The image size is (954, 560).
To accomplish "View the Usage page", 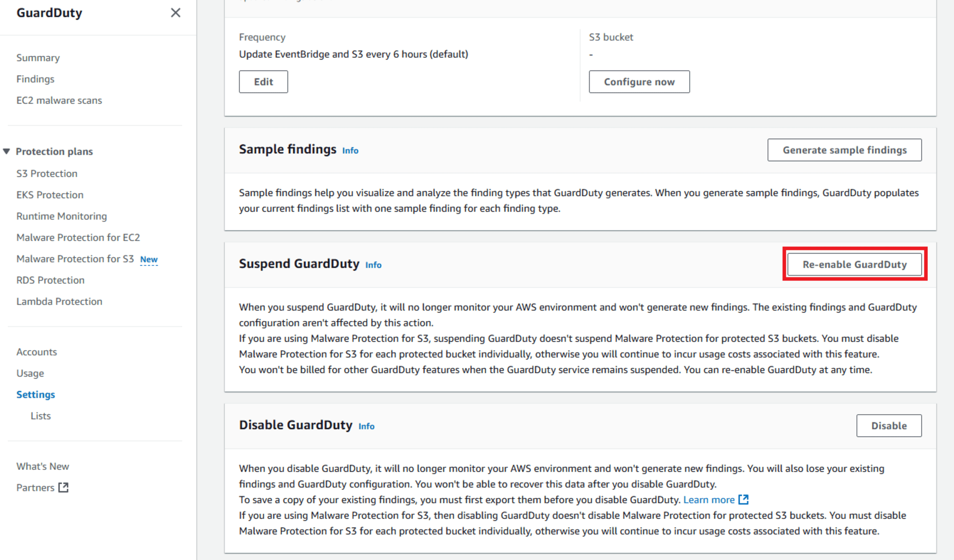I will coord(30,373).
